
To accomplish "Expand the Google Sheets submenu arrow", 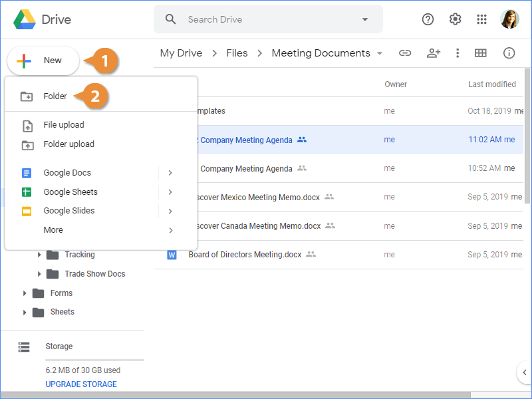I will (170, 192).
